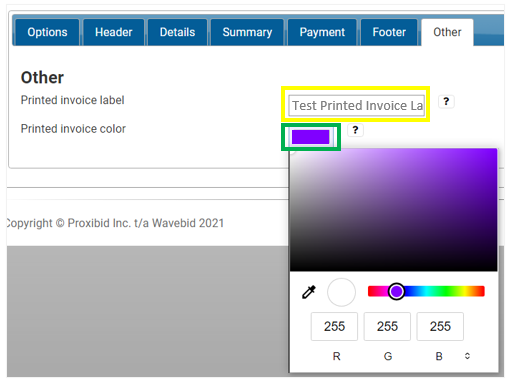
Task: Click the hue slider handle
Action: (x=396, y=291)
